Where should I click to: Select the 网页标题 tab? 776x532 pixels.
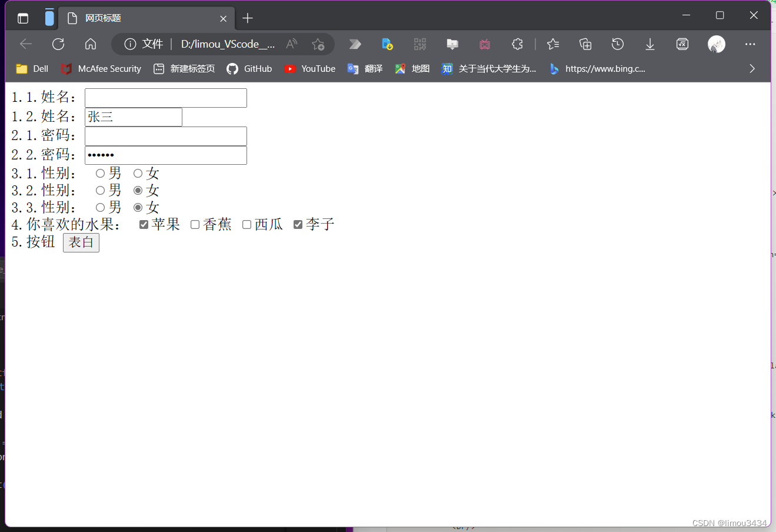[146, 18]
